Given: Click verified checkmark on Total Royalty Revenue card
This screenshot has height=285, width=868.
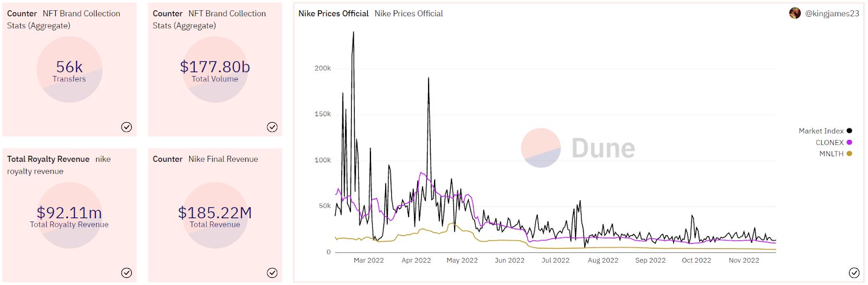Looking at the screenshot, I should coord(126,273).
